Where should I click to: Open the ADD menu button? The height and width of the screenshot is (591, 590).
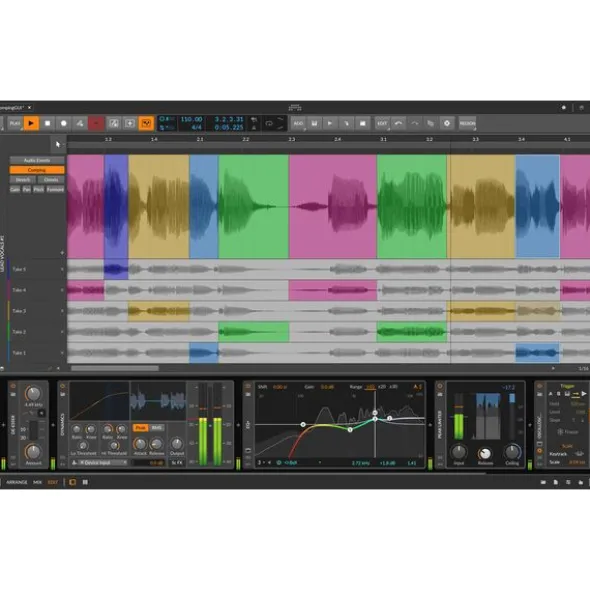coord(298,123)
